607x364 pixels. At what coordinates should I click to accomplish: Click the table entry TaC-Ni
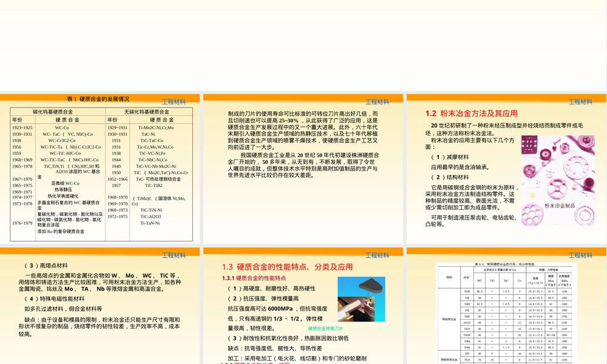148,134
